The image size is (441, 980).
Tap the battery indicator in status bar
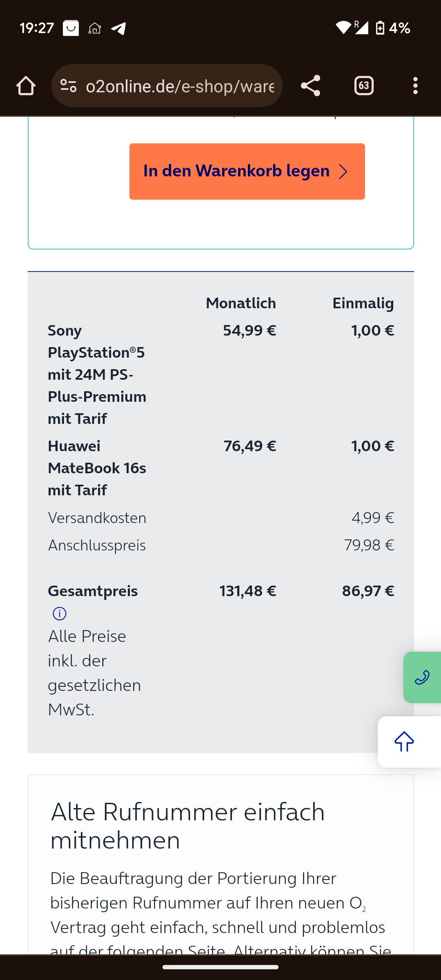[x=380, y=28]
